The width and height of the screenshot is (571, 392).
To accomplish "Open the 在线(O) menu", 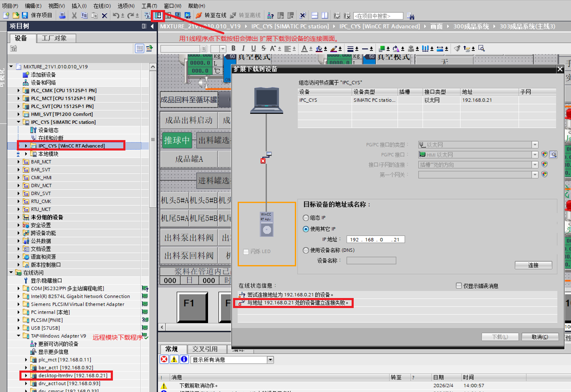I will click(x=102, y=6).
